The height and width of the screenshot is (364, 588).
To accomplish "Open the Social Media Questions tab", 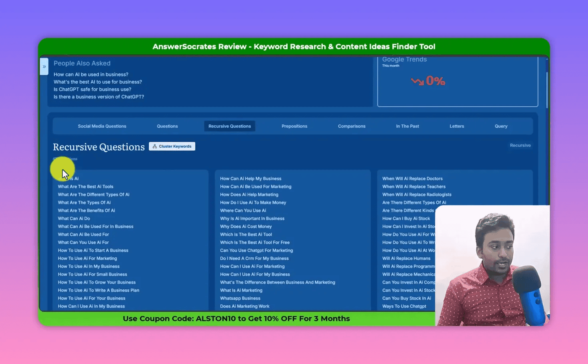I will coord(102,126).
